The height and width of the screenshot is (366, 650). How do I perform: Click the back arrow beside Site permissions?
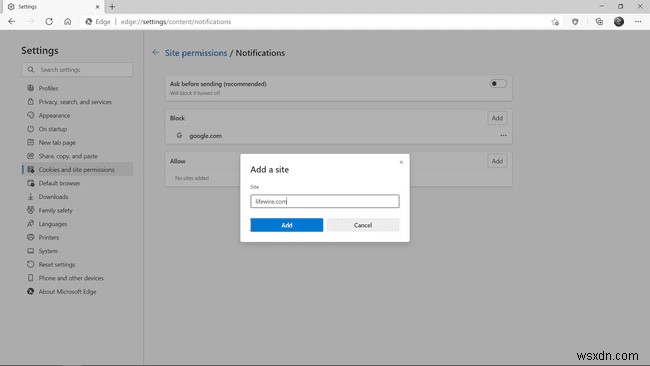(155, 52)
